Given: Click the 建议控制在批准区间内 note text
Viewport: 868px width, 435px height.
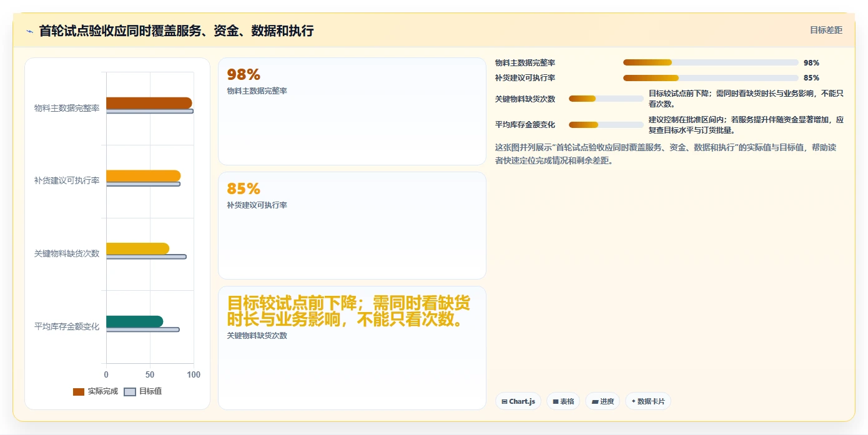Looking at the screenshot, I should [x=746, y=125].
